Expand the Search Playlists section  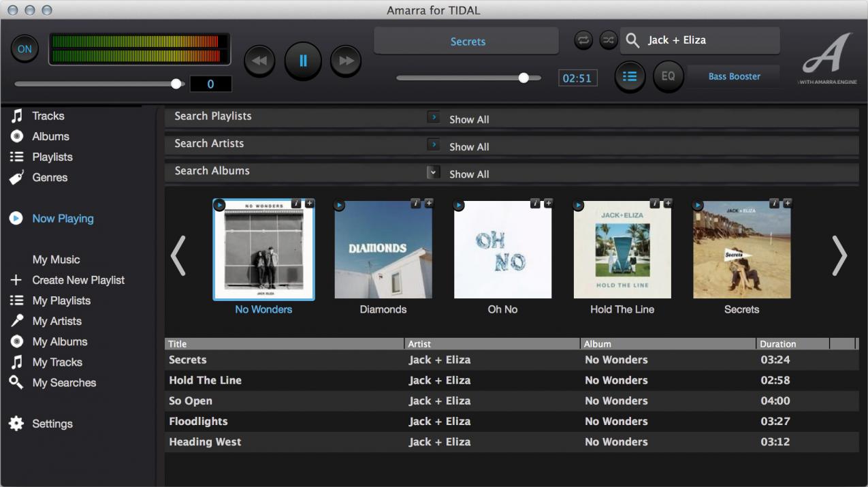tap(434, 118)
